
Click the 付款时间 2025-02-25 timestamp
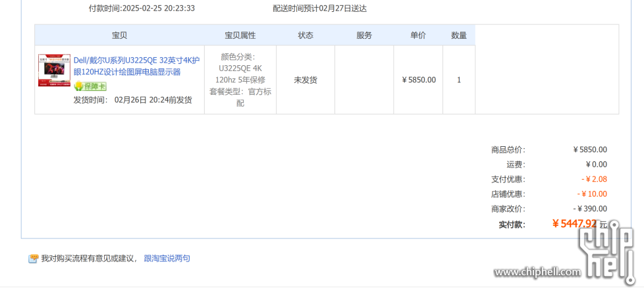click(x=142, y=8)
